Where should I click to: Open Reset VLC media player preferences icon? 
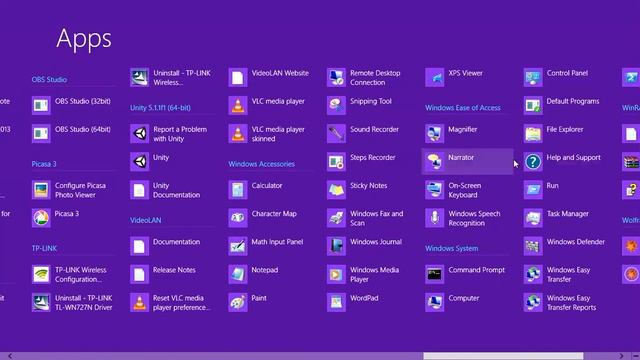click(x=140, y=302)
